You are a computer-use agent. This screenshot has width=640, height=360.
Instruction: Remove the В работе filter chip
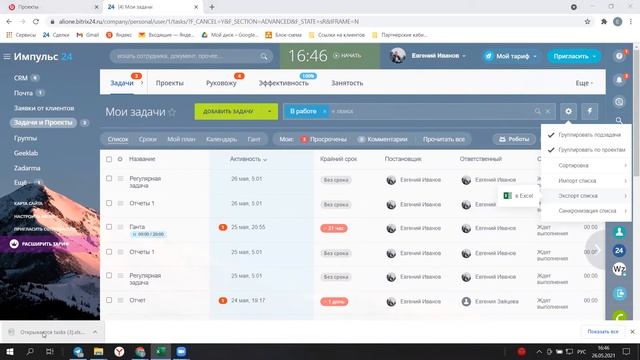pos(324,111)
